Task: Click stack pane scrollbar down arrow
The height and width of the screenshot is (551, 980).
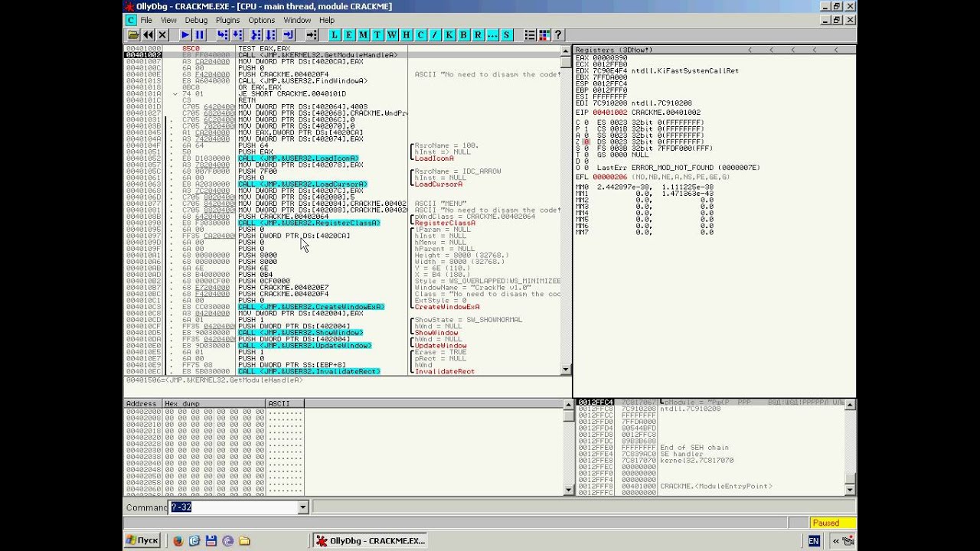Action: coord(850,491)
